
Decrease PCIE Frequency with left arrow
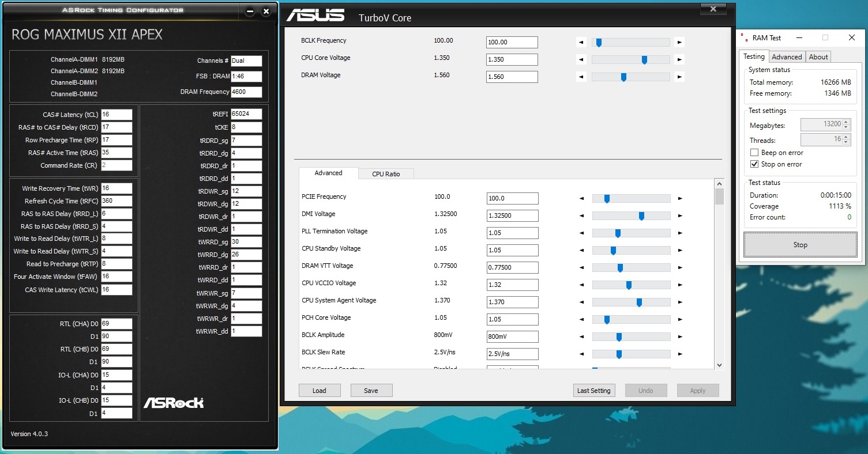[582, 198]
